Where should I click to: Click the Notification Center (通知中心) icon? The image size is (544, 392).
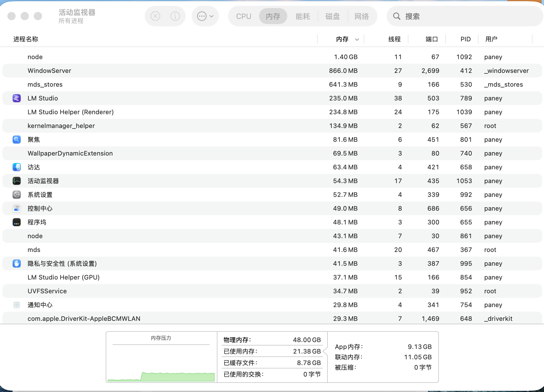(x=17, y=305)
